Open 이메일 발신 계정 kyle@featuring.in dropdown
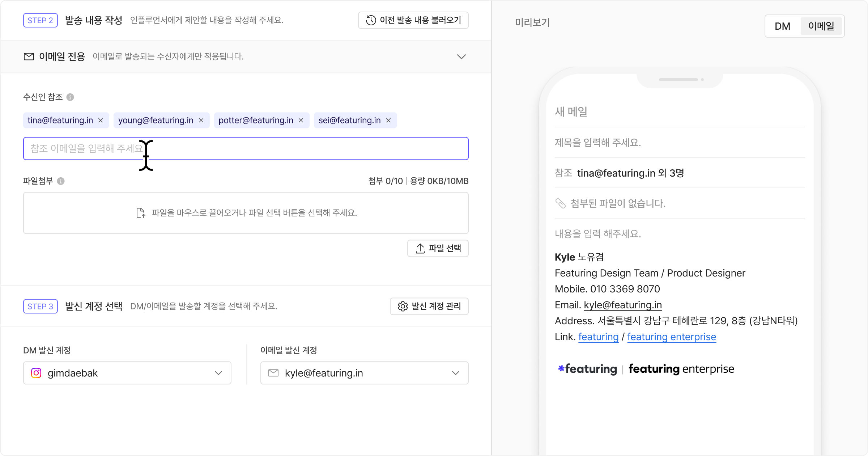The width and height of the screenshot is (868, 456). 364,373
